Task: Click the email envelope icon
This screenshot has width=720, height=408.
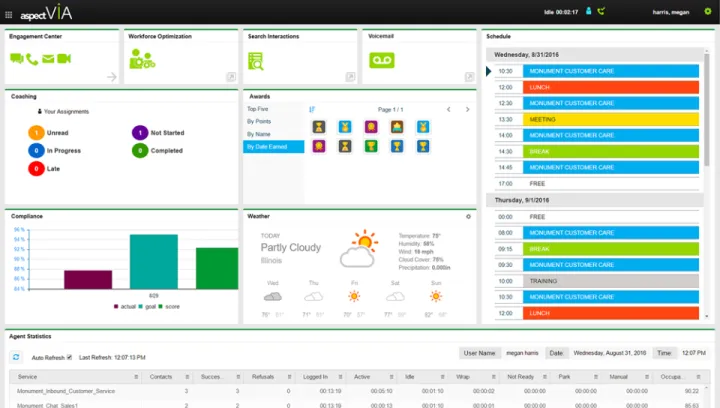Action: [x=48, y=59]
